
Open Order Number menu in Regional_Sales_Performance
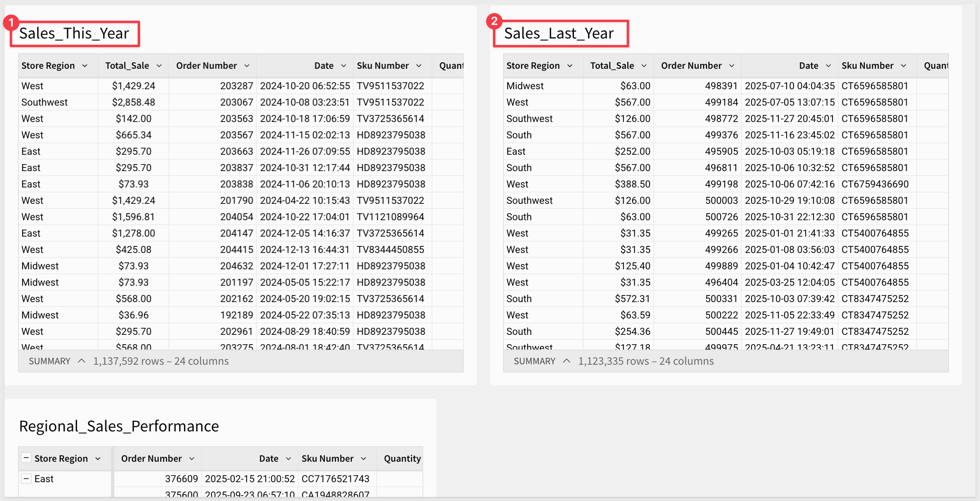(192, 459)
